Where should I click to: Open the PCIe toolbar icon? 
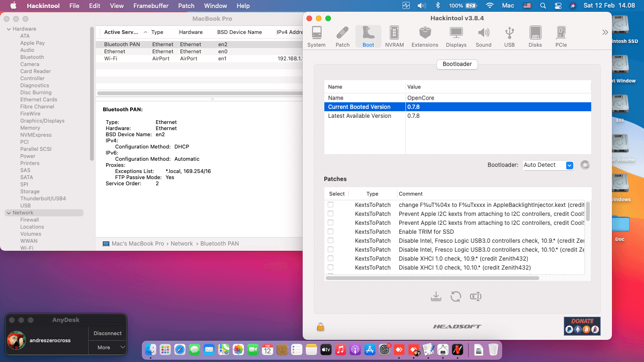coord(561,37)
